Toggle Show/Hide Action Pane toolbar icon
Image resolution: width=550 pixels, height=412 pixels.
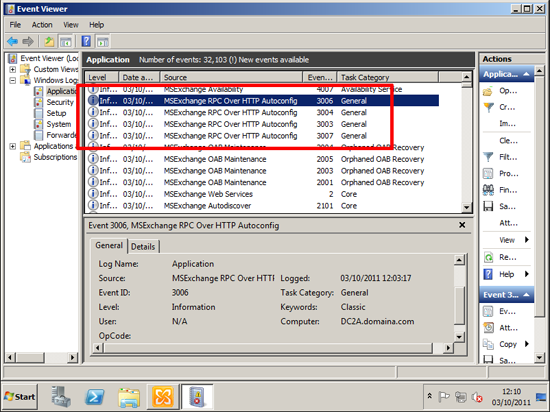(x=103, y=42)
